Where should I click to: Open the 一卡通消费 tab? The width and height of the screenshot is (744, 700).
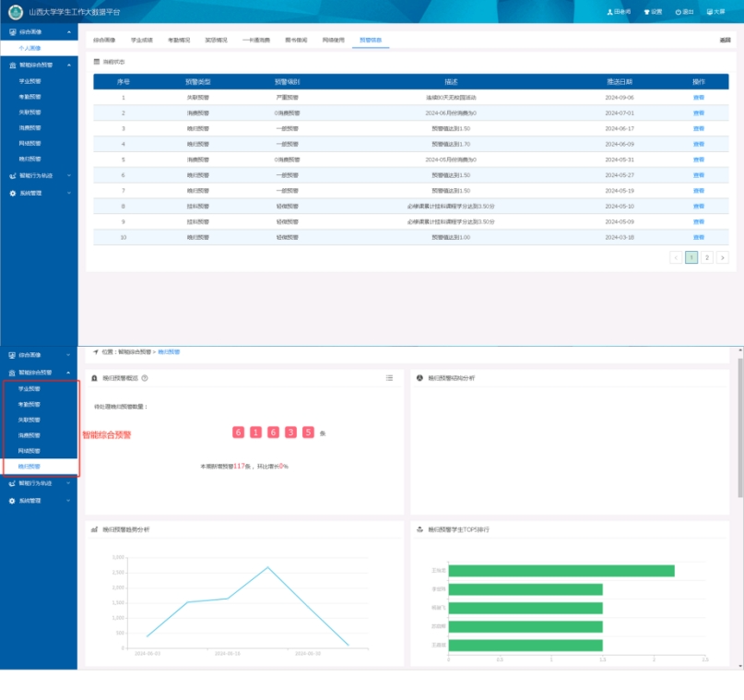click(254, 41)
